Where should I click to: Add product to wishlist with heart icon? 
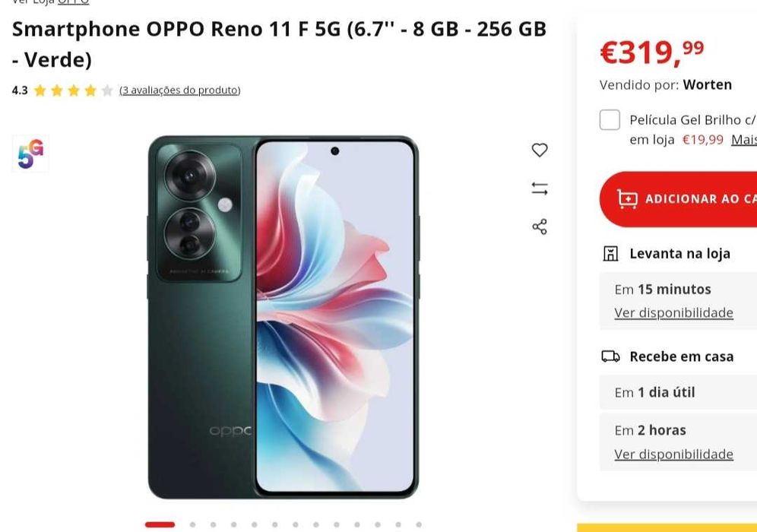[x=540, y=150]
